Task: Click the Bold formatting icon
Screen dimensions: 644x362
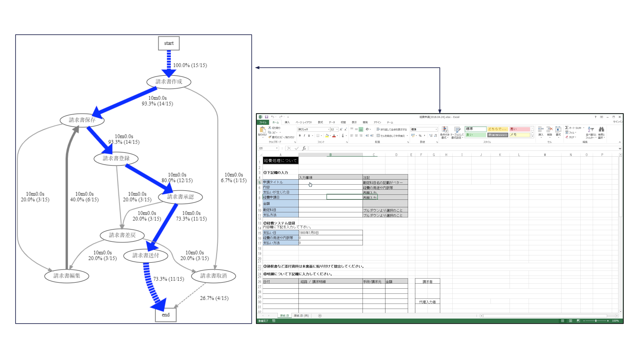Action: point(300,136)
